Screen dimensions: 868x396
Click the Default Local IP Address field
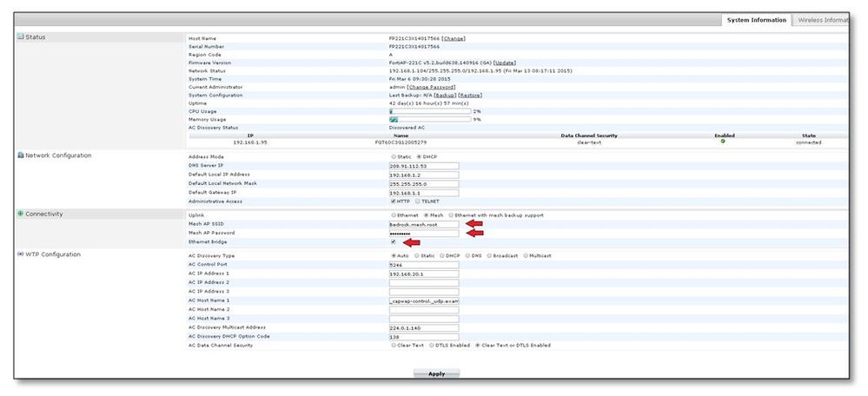coord(424,175)
